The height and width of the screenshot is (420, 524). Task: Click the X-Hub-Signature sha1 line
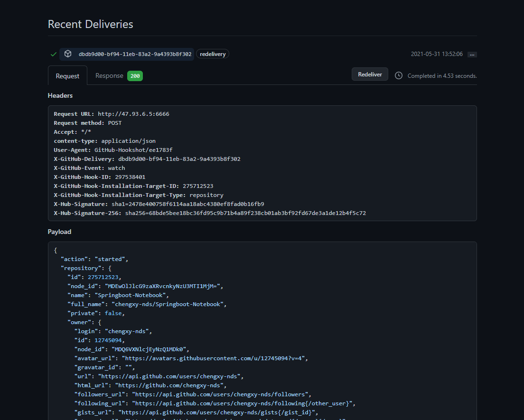159,204
